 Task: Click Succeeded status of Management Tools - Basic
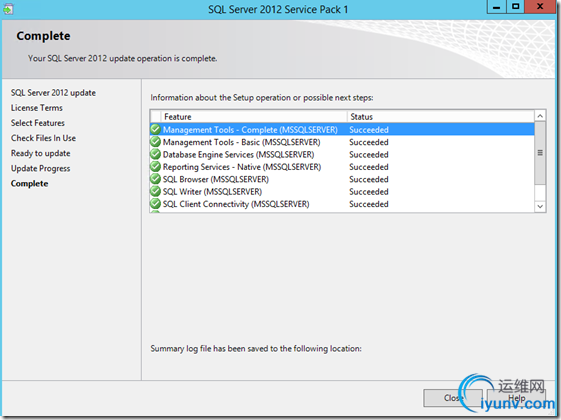(x=369, y=142)
